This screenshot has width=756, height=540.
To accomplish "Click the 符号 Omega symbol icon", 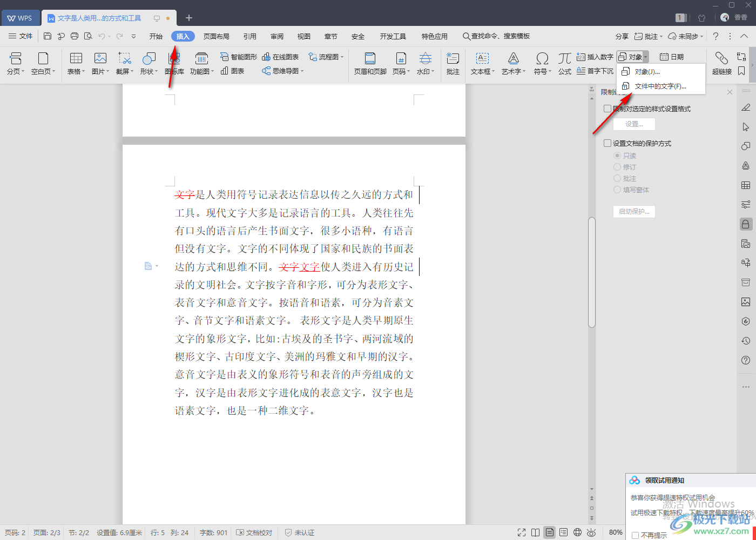I will click(x=542, y=58).
